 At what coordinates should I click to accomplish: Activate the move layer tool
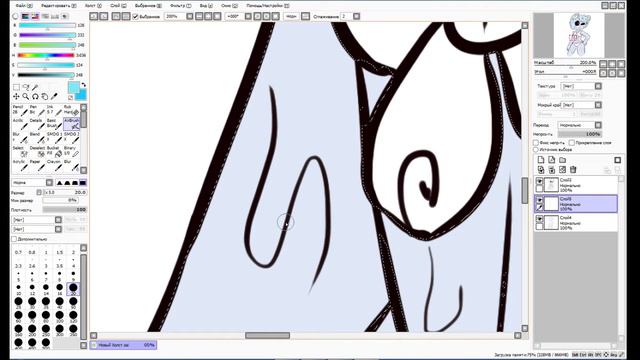click(16, 97)
